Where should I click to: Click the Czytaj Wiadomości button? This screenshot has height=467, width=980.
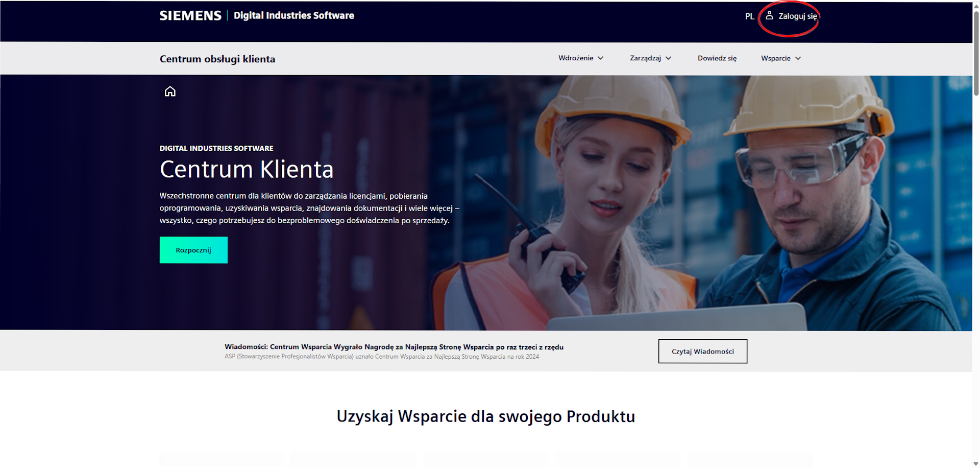pos(703,352)
